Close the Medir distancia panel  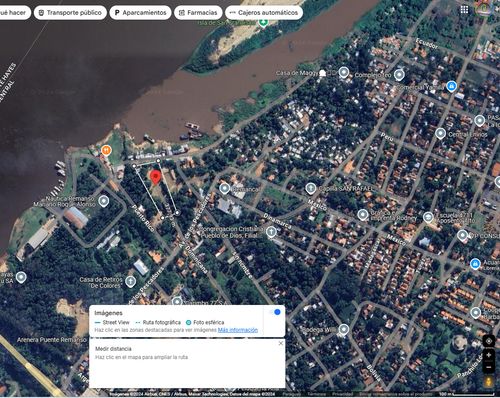point(281,343)
